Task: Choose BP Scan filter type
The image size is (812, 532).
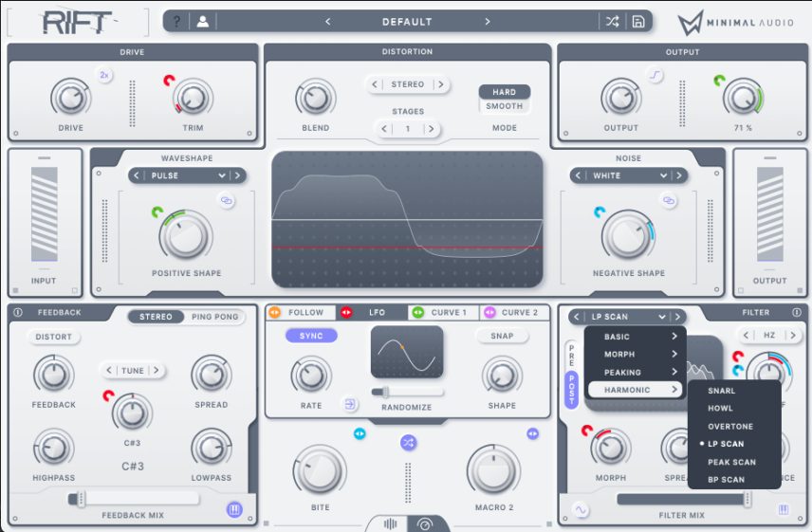Action: pyautogui.click(x=726, y=479)
